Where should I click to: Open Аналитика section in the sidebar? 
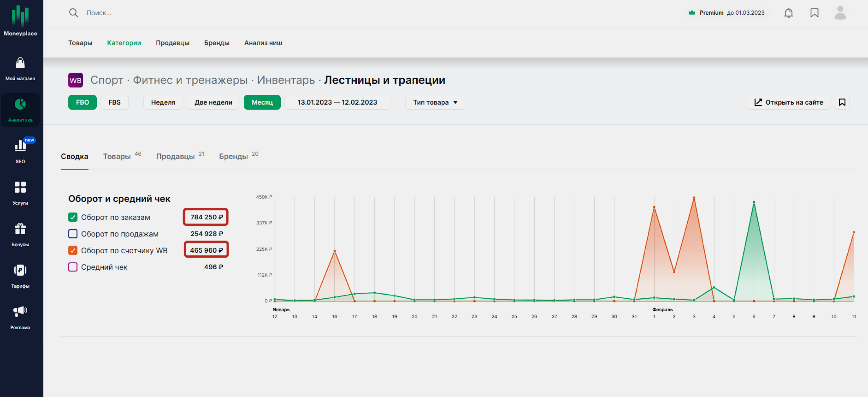click(x=20, y=110)
